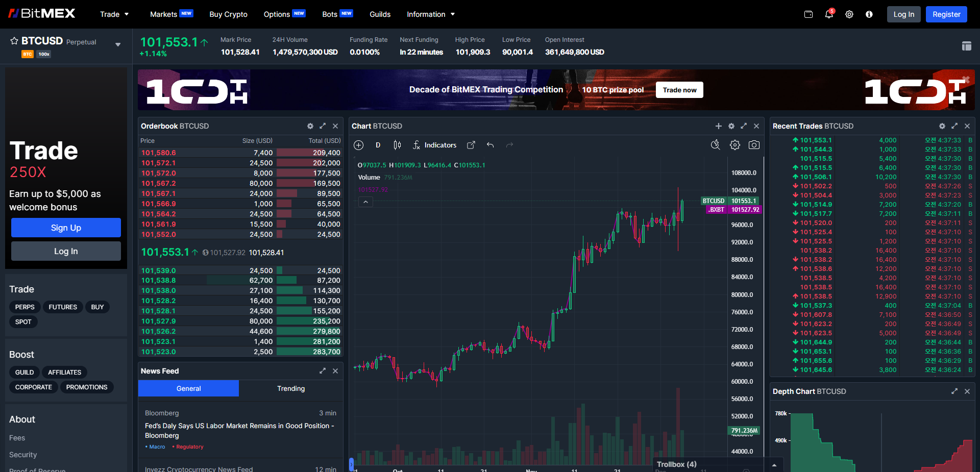Viewport: 980px width, 472px height.
Task: Open Fees link under About
Action: [17, 438]
